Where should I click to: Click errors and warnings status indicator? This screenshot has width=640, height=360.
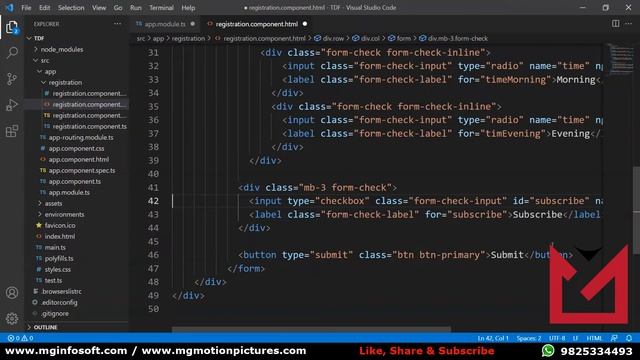click(x=20, y=338)
